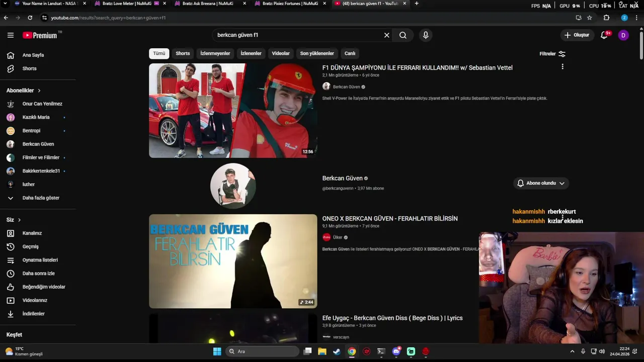644x362 pixels.
Task: Open the Berkcan Güven channel result name
Action: coord(342,178)
